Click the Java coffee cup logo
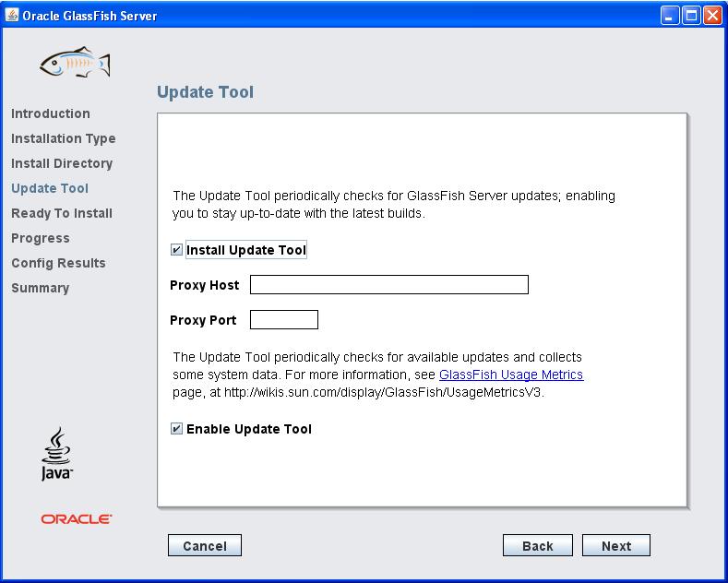The width and height of the screenshot is (728, 583). (x=56, y=454)
